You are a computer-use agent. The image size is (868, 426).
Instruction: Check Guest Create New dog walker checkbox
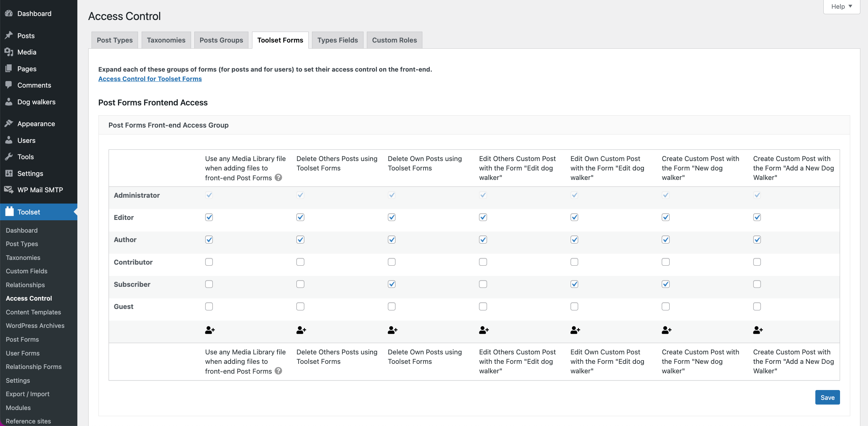click(665, 306)
